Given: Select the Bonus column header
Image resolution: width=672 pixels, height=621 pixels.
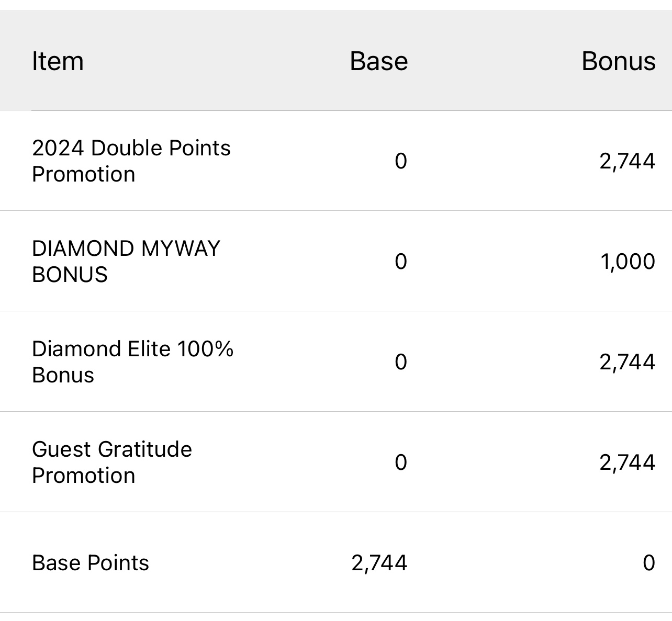Looking at the screenshot, I should tap(618, 61).
